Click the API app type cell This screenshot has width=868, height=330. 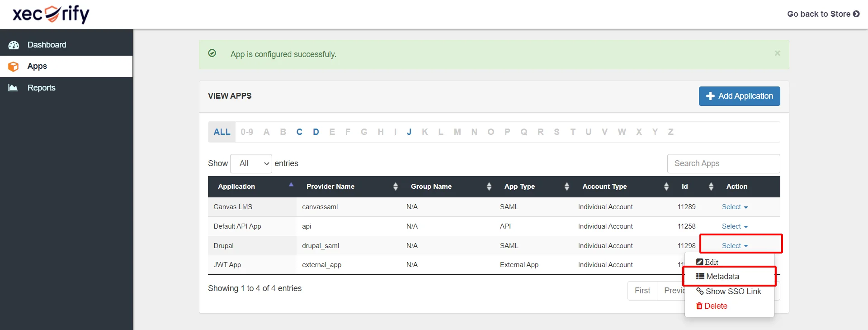point(505,226)
